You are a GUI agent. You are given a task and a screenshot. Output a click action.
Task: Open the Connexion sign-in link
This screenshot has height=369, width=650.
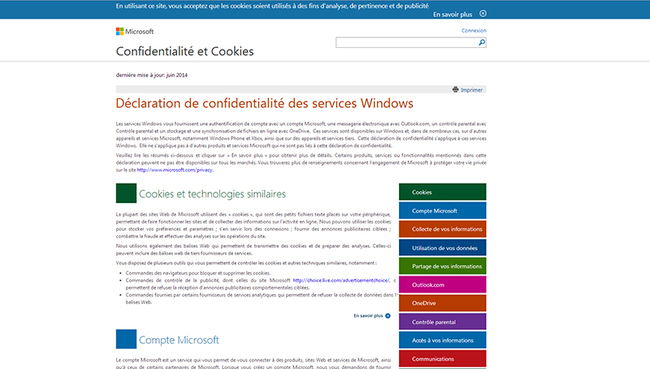(474, 31)
